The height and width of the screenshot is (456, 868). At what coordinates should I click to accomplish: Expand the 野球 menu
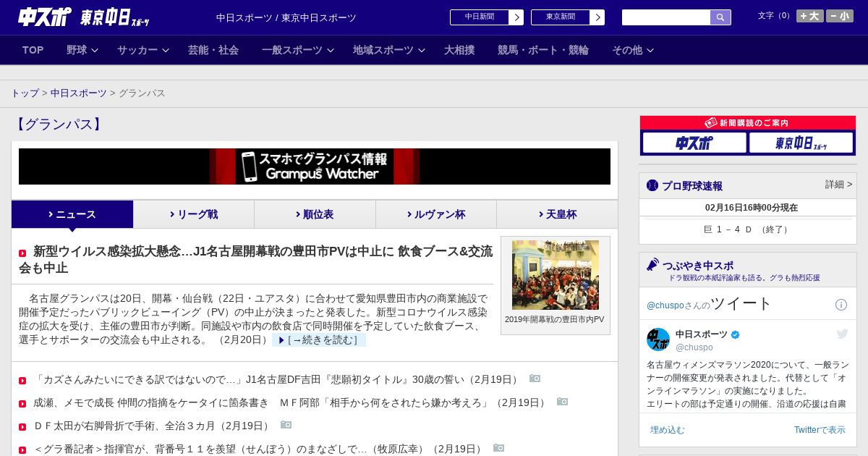click(82, 50)
